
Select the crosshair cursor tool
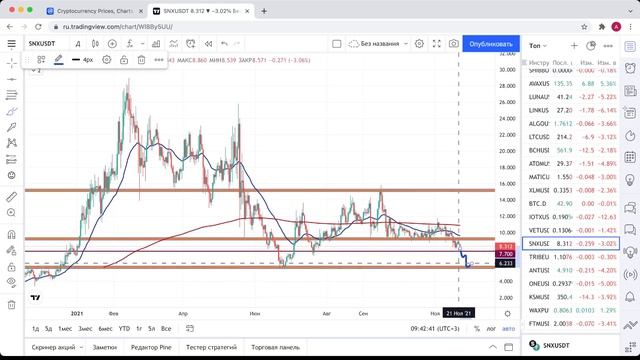point(11,63)
